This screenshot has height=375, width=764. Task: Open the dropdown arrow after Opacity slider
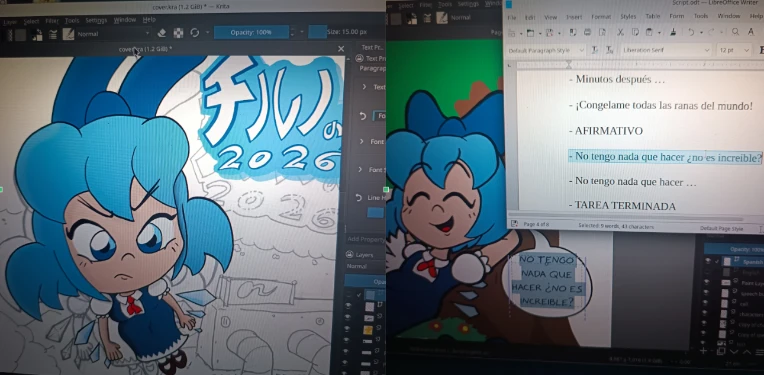[x=302, y=32]
